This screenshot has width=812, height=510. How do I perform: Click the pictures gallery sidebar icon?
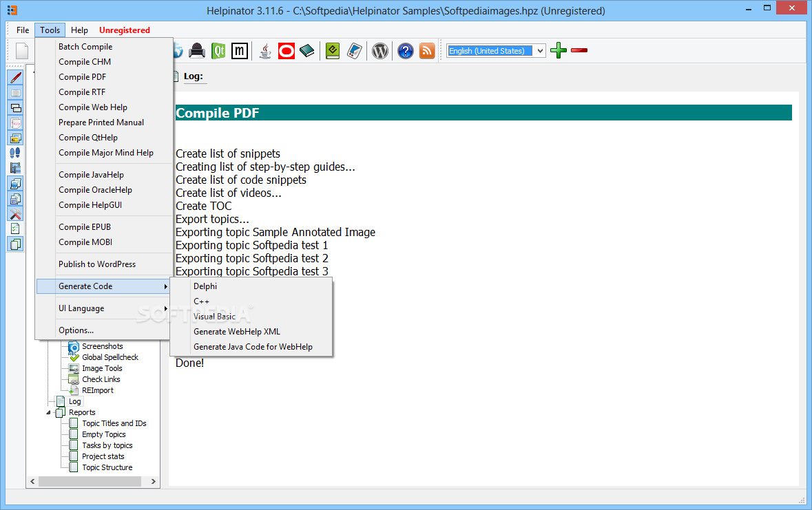click(16, 138)
